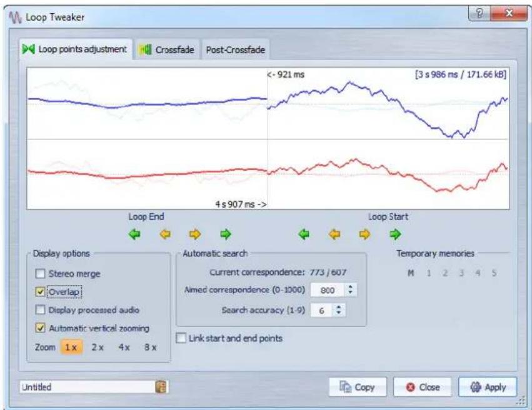Select temporary memory 2
Screen dimensions: 532x410
[445, 273]
